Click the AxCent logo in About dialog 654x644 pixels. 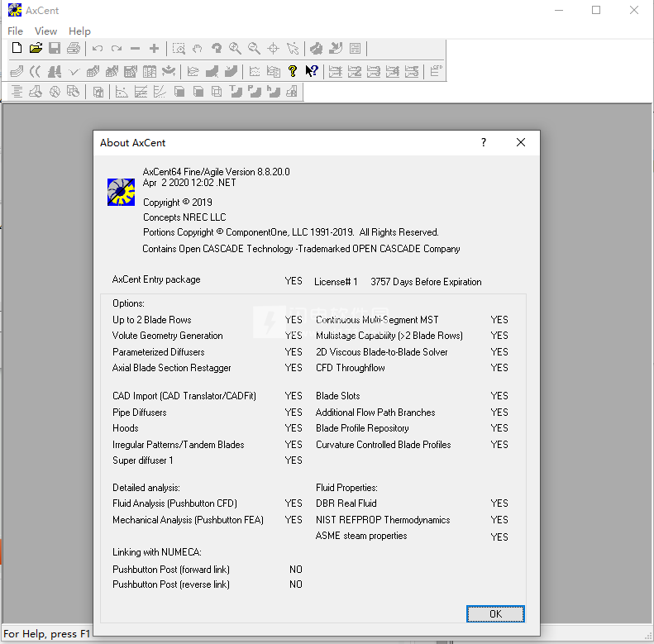pos(121,192)
